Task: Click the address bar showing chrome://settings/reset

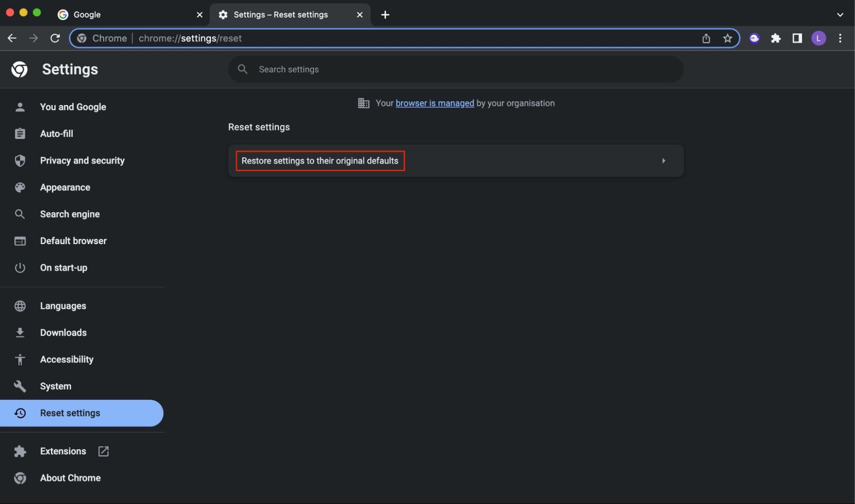Action: click(405, 38)
